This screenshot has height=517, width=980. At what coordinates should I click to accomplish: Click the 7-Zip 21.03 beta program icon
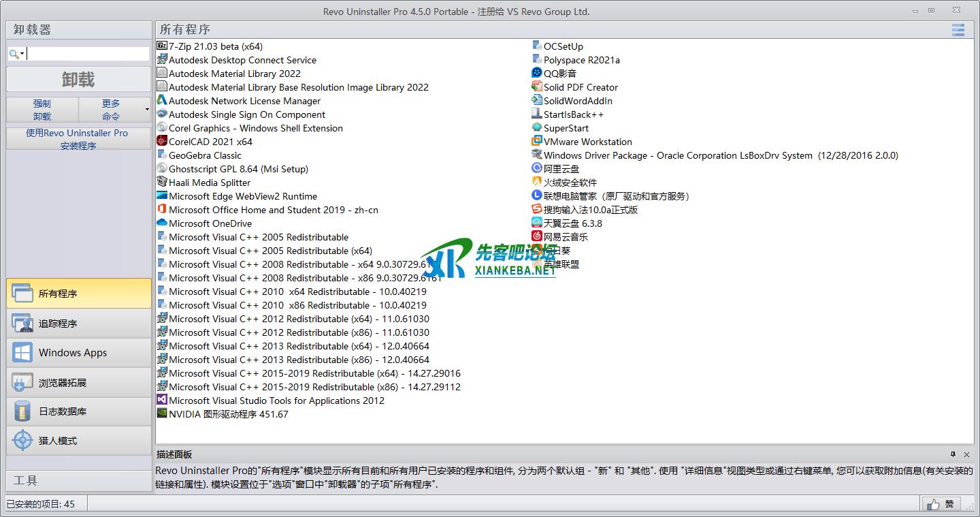[x=162, y=46]
